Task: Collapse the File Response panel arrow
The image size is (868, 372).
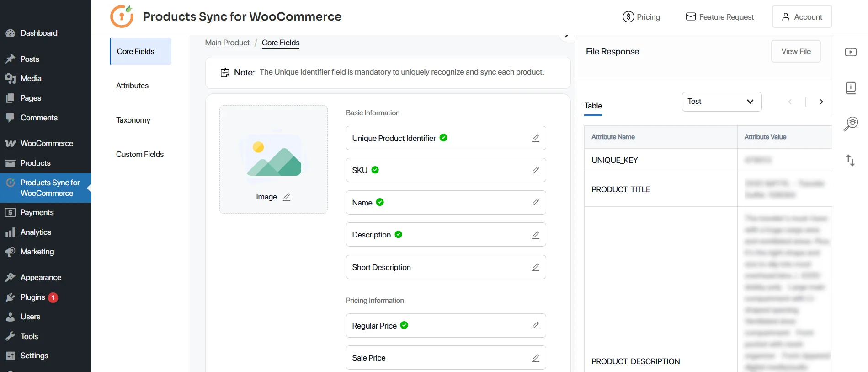Action: pyautogui.click(x=567, y=36)
